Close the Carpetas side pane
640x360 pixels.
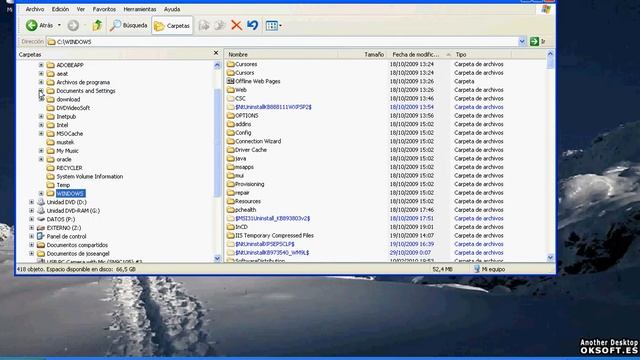(x=216, y=53)
